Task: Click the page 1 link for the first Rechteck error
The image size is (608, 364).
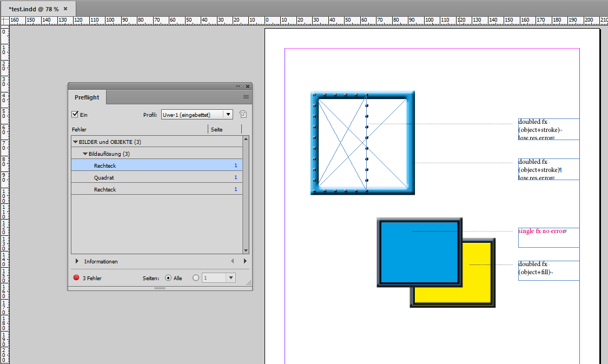Action: [236, 166]
